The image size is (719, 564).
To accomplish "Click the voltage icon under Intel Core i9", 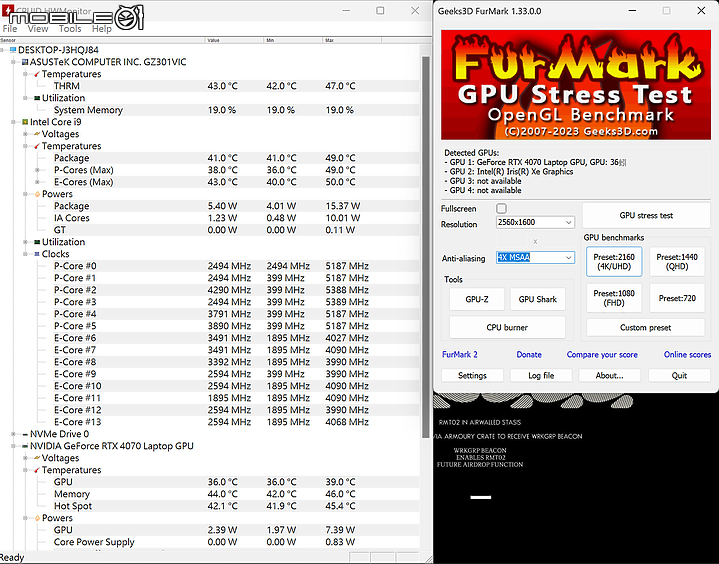I will (37, 134).
